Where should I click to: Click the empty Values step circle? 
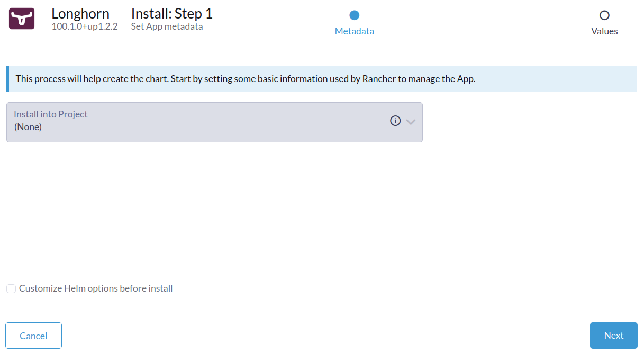click(604, 15)
